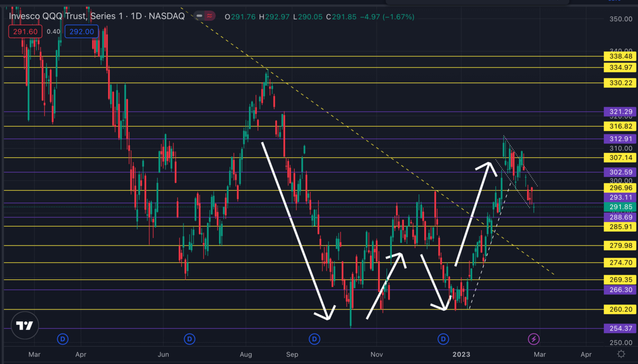
Task: Select the 338.48 price label
Action: point(620,56)
